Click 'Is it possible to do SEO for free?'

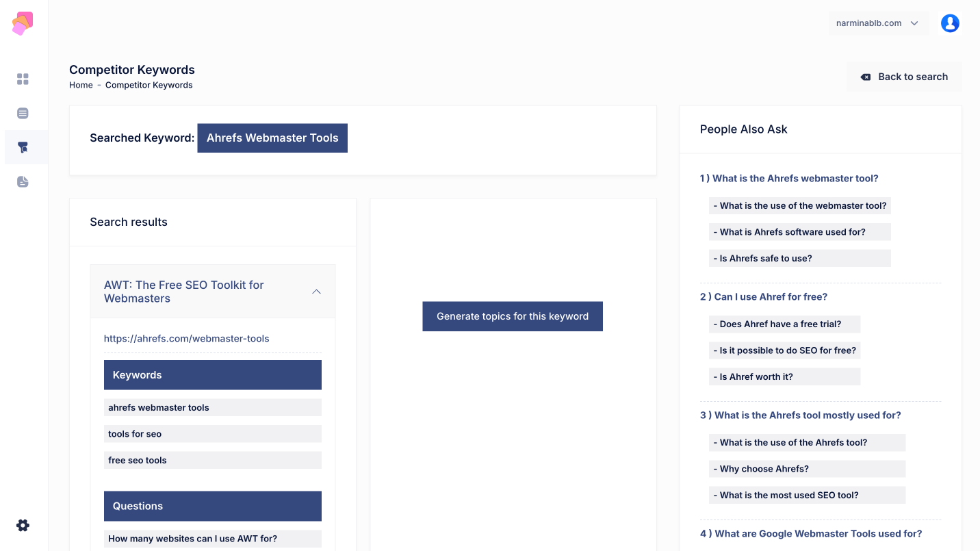pyautogui.click(x=785, y=350)
